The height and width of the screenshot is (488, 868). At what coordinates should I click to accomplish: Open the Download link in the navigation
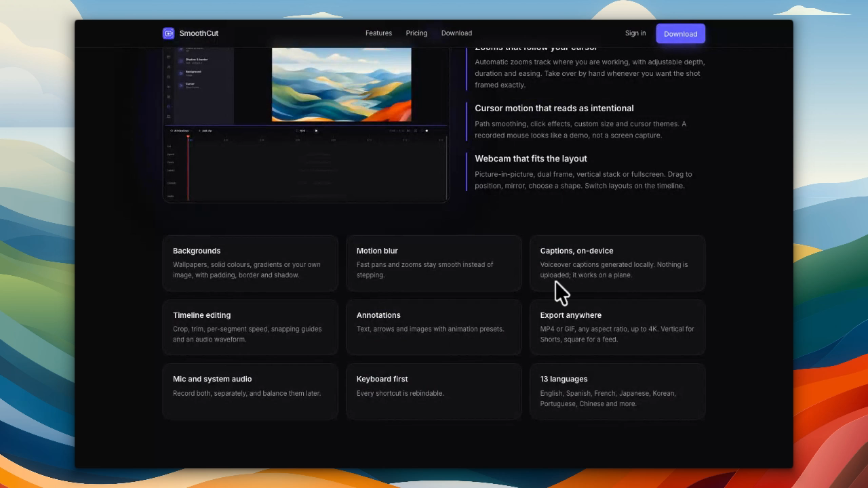(456, 33)
